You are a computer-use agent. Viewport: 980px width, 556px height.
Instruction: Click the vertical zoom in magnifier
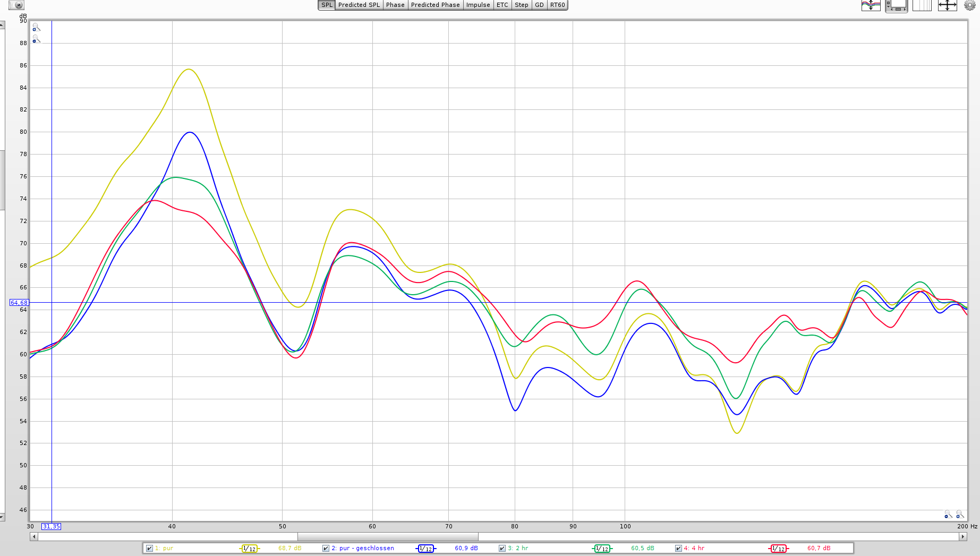(36, 27)
